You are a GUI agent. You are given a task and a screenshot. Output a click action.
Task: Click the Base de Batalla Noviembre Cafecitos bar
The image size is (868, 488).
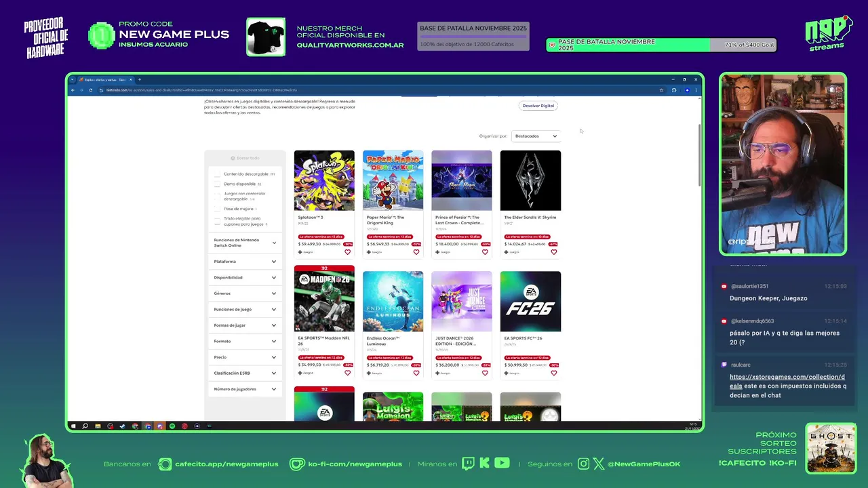[x=473, y=36]
